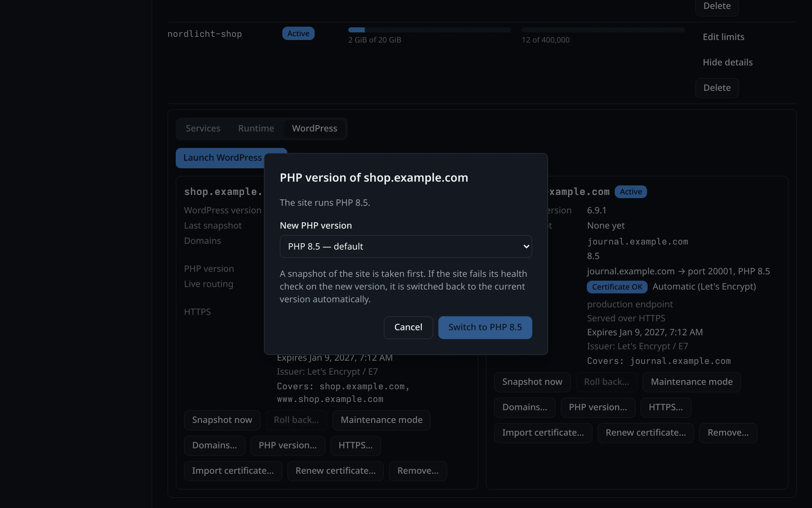812x508 pixels.
Task: Open PHP version for journal.example.com card
Action: point(598,407)
